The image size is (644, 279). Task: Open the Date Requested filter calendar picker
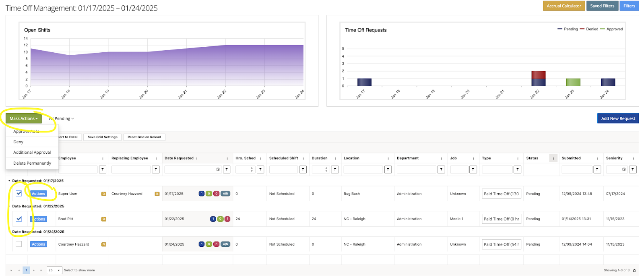218,169
